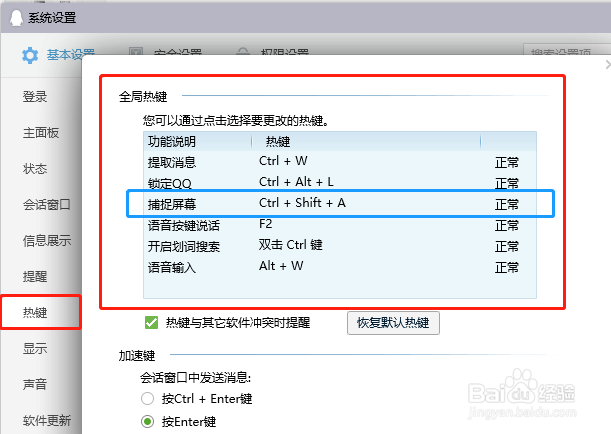Click the gear icon beside 基本设置
611x434 pixels.
pyautogui.click(x=30, y=55)
